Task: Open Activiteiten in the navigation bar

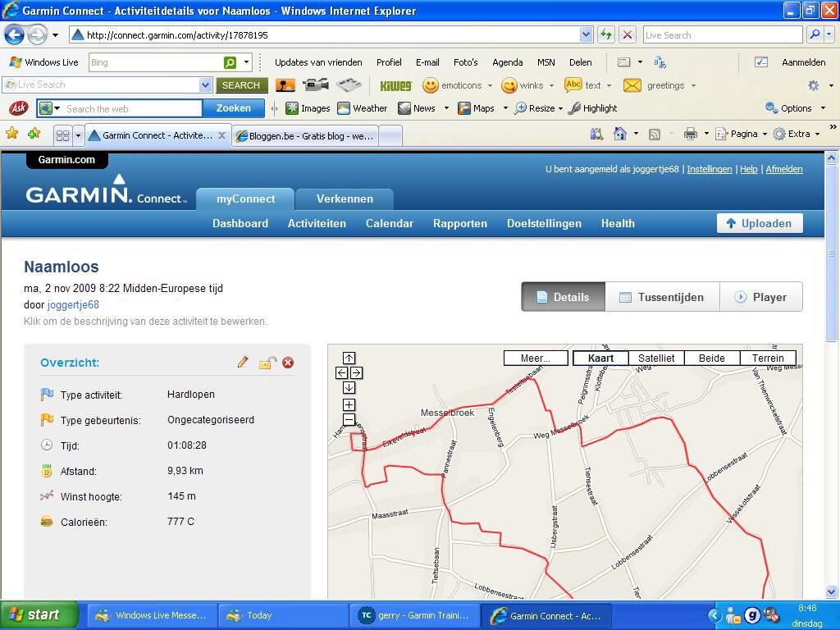Action: [x=317, y=223]
